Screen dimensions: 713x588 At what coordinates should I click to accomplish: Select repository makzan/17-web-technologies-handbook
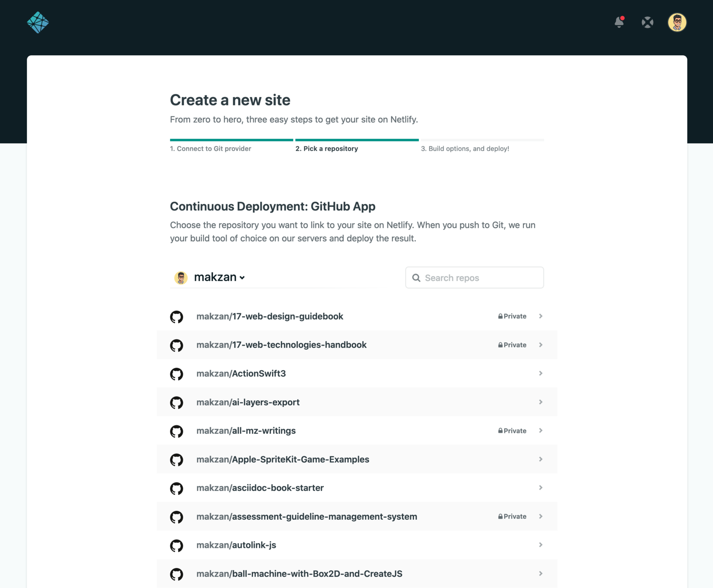pos(357,345)
